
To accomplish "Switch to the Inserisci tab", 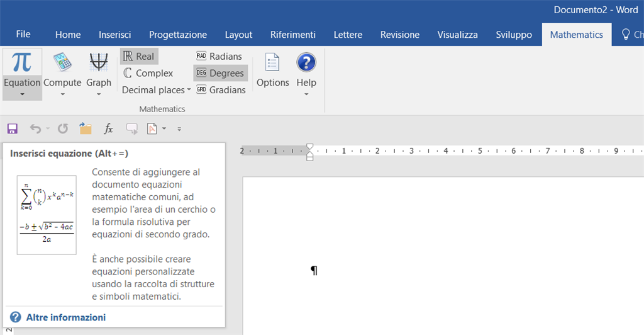I will tap(114, 35).
